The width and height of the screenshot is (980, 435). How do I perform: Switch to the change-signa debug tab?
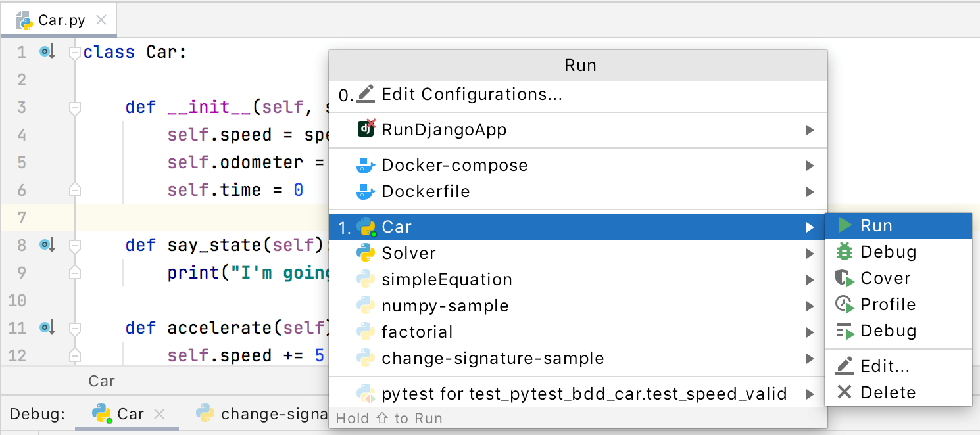[x=276, y=414]
